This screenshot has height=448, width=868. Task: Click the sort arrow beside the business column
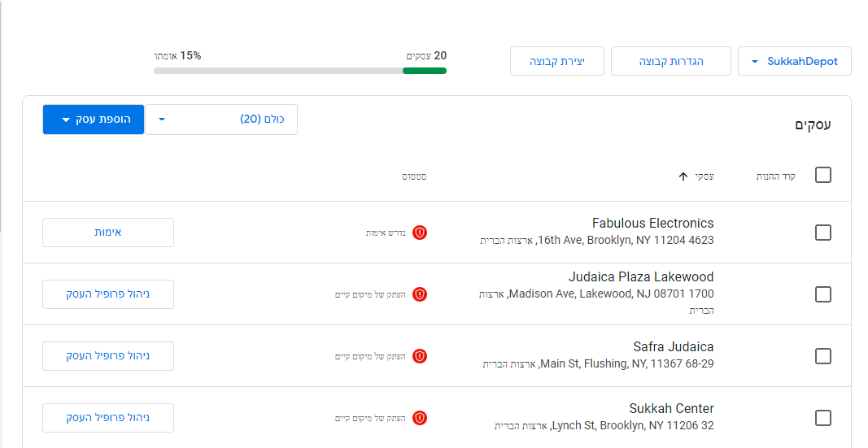pyautogui.click(x=683, y=176)
